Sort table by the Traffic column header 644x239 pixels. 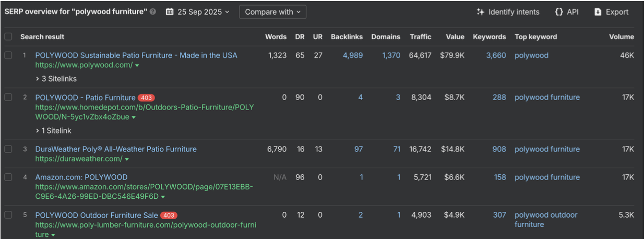[420, 37]
